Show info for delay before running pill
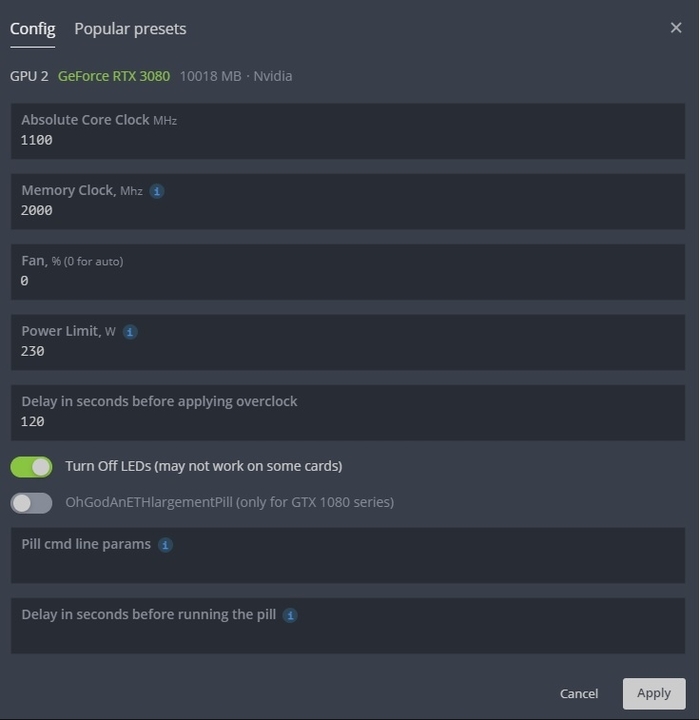700x720 pixels. [x=290, y=615]
